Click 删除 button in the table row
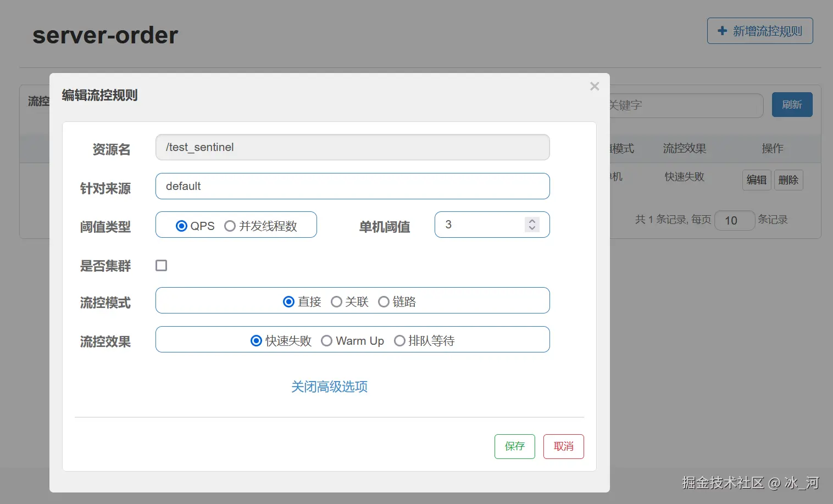The image size is (833, 504). click(788, 180)
